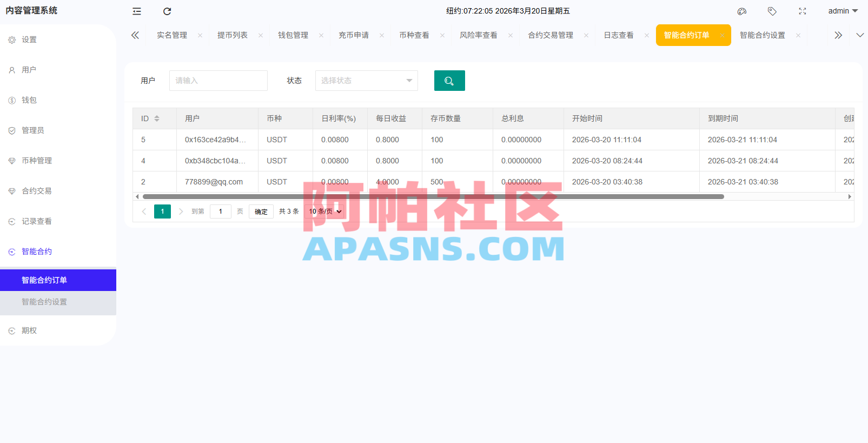Viewport: 868px width, 443px height.
Task: Change the 10 条/页 page size
Action: (326, 211)
